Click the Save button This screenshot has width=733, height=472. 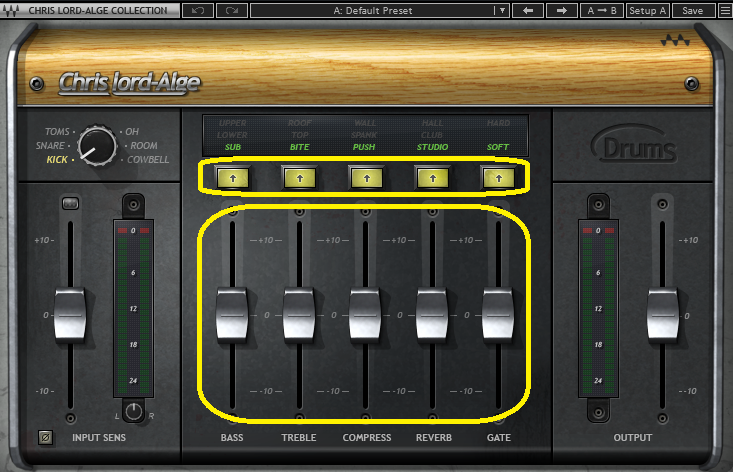[692, 10]
